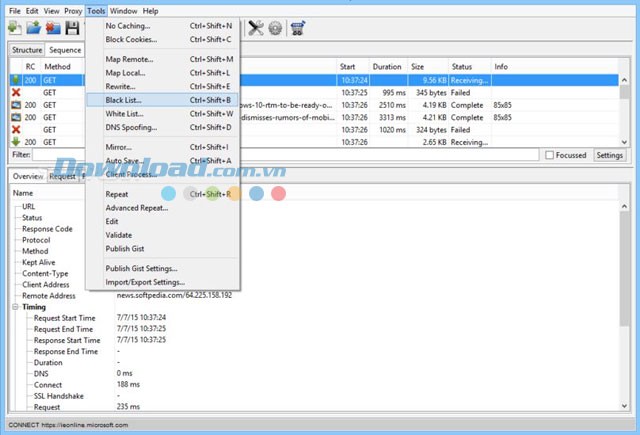Click the shopping cart toolbar icon
Image resolution: width=640 pixels, height=435 pixels.
pyautogui.click(x=297, y=29)
